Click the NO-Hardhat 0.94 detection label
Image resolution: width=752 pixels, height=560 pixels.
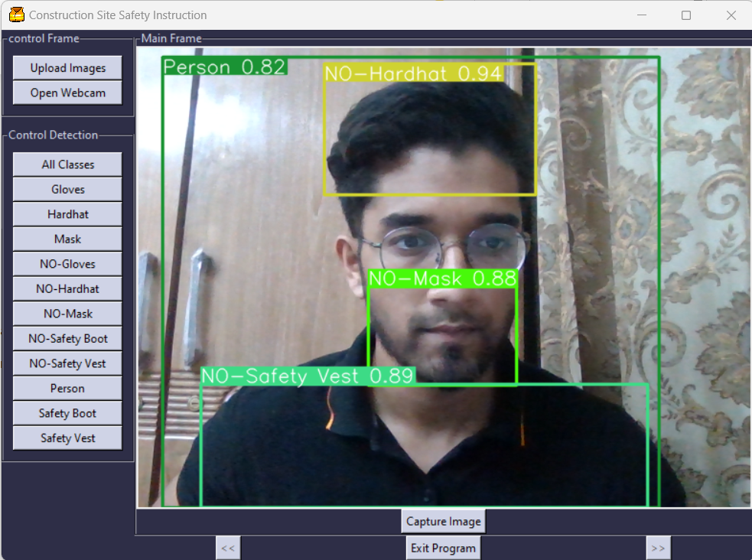[414, 73]
